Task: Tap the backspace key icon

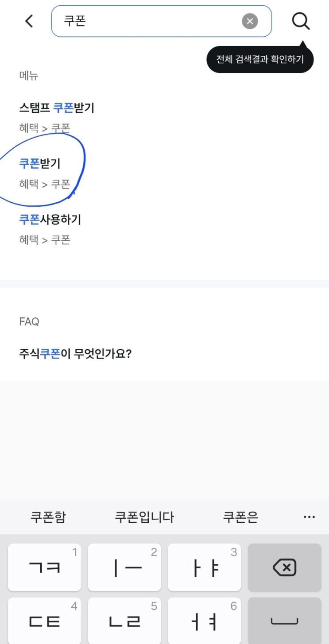Action: pos(284,567)
